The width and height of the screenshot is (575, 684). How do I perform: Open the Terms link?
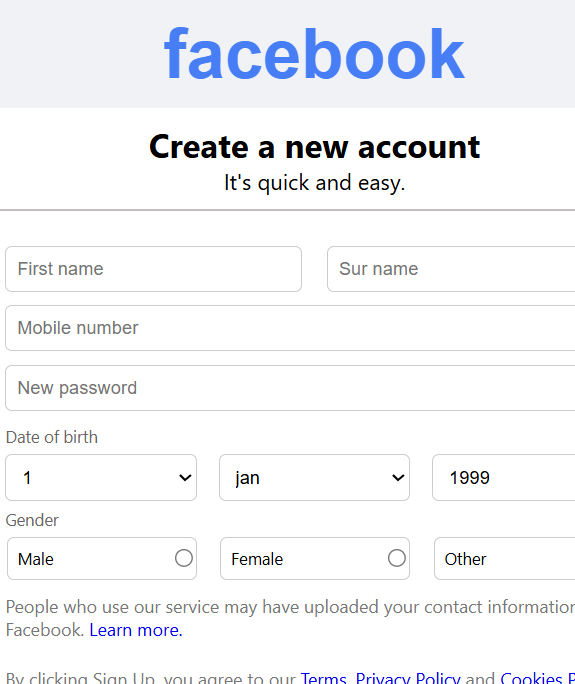[324, 678]
